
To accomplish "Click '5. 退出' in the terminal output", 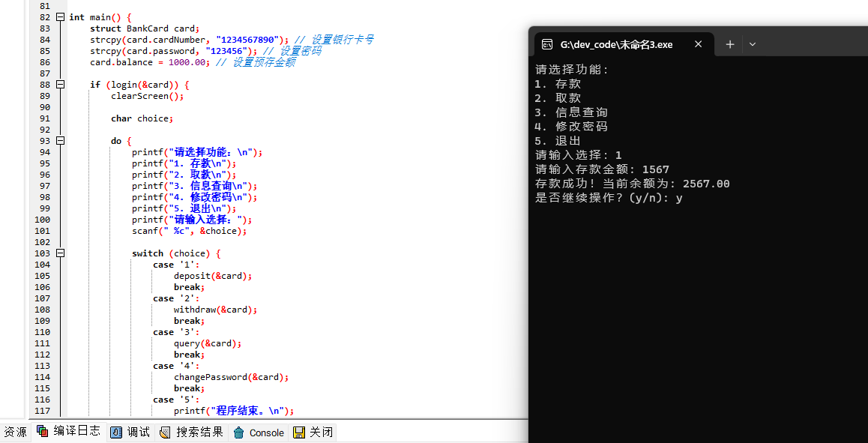I will coord(558,141).
